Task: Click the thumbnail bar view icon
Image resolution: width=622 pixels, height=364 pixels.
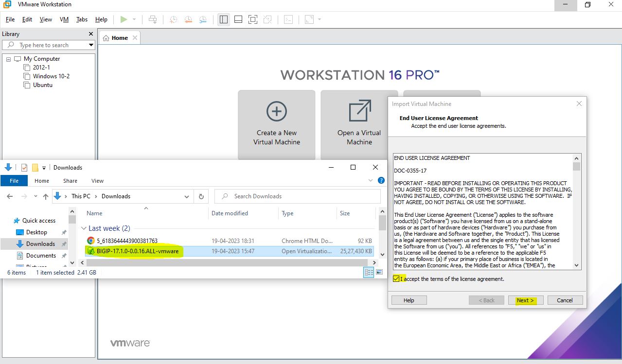Action: coord(238,19)
